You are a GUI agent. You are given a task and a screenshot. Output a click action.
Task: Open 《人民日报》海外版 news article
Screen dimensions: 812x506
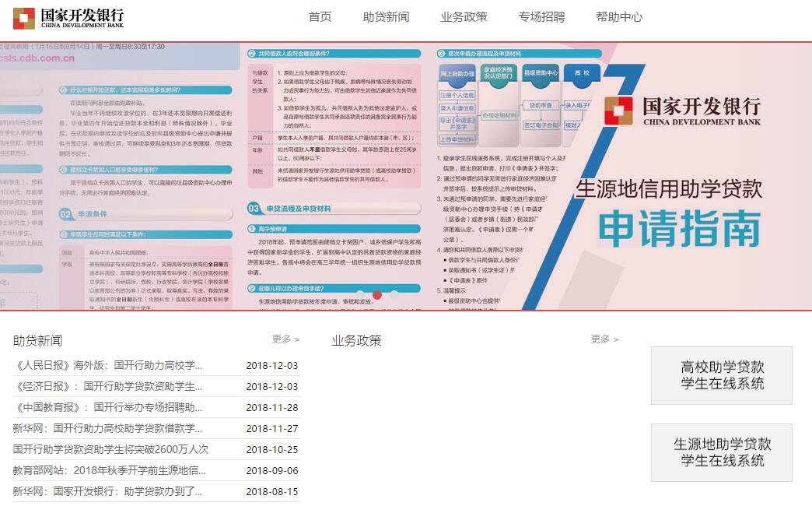click(x=107, y=366)
